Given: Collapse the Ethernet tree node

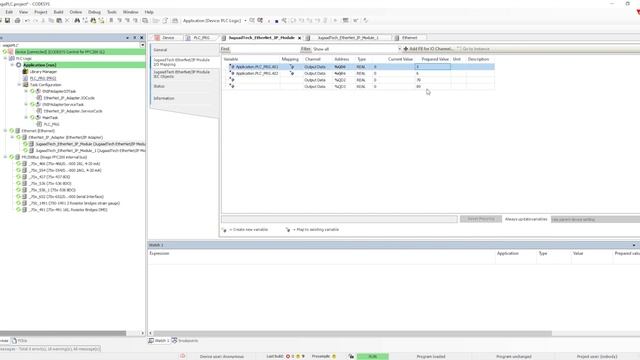Looking at the screenshot, I should pyautogui.click(x=5, y=131).
